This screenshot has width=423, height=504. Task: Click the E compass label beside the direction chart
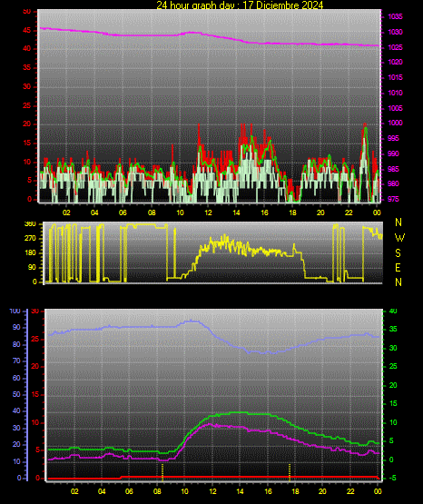click(x=398, y=267)
